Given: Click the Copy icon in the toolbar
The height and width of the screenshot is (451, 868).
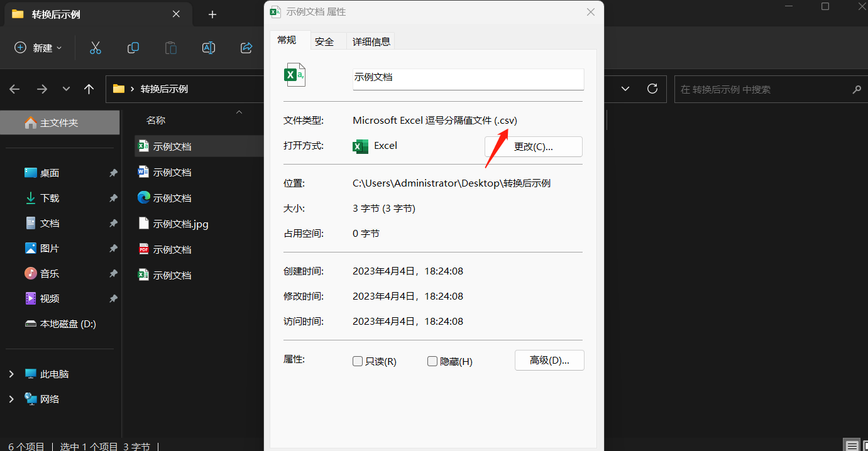Looking at the screenshot, I should pos(133,48).
